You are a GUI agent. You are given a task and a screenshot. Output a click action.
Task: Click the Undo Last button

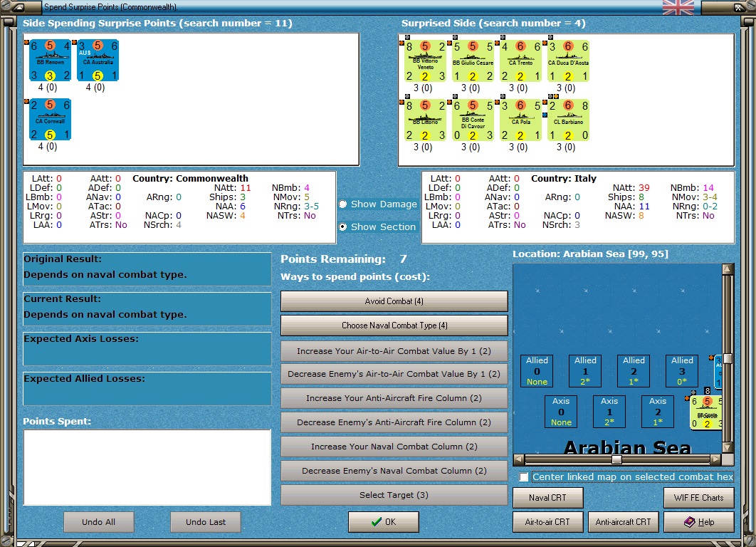pyautogui.click(x=206, y=522)
